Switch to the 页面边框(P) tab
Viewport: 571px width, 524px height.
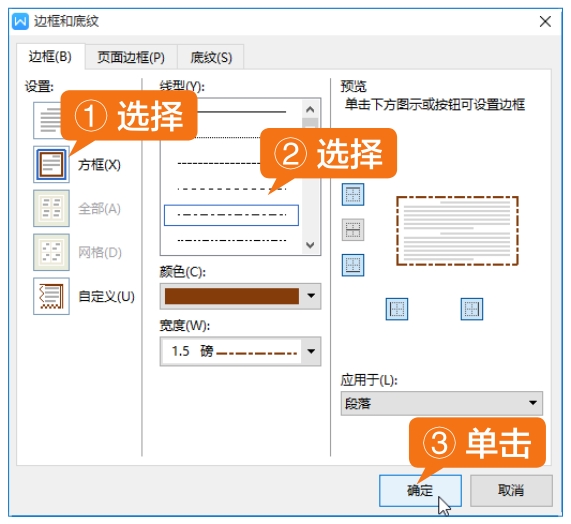(131, 57)
